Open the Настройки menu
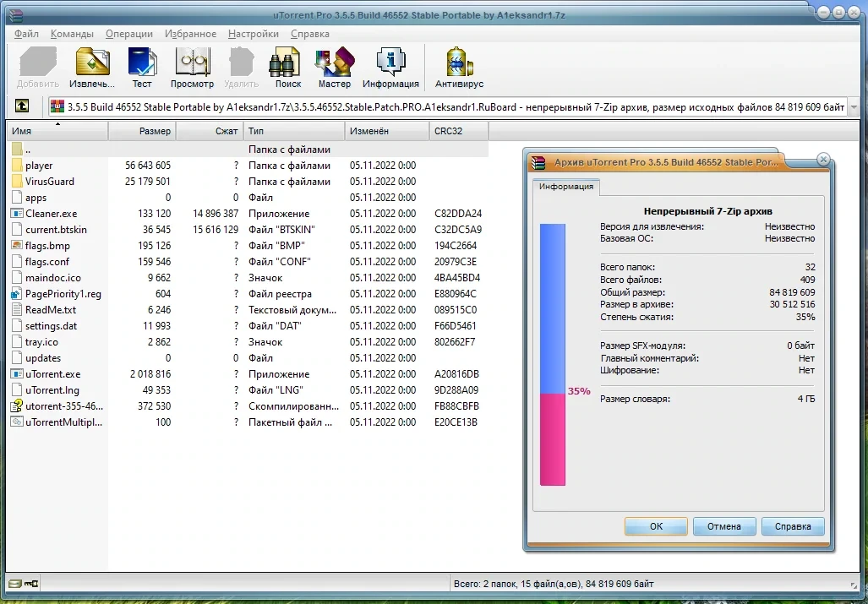 [x=254, y=34]
